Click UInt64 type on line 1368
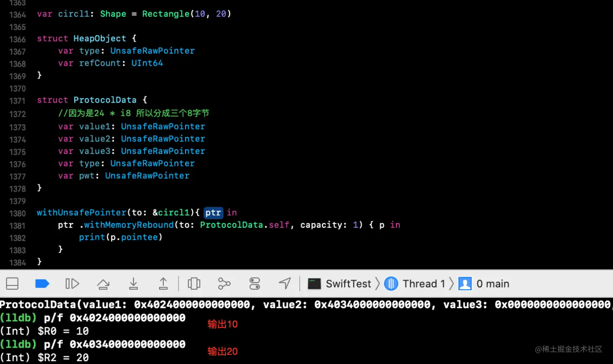Image resolution: width=613 pixels, height=364 pixels. (x=147, y=63)
